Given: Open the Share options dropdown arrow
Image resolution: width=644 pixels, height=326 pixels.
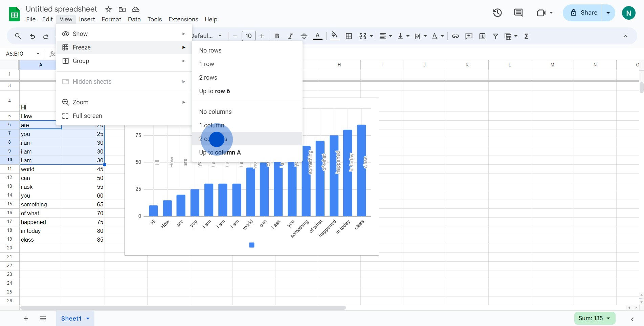Looking at the screenshot, I should 608,13.
